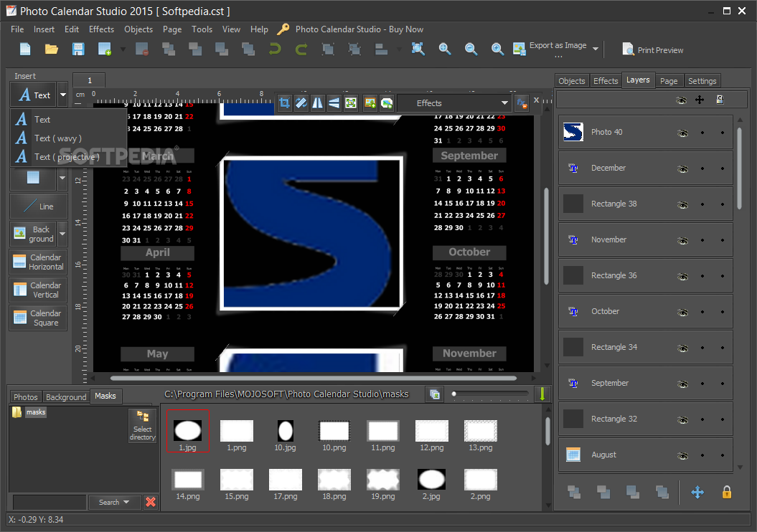
Task: Click the Select directory button
Action: click(x=142, y=426)
